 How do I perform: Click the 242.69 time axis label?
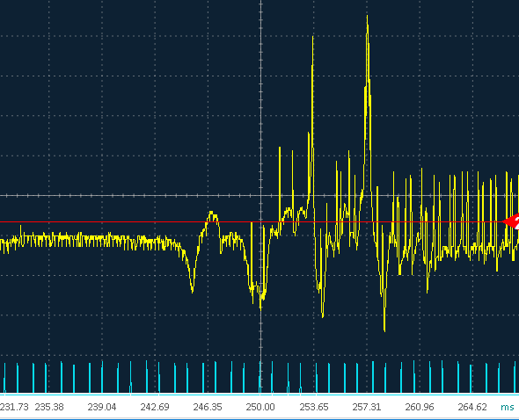pyautogui.click(x=155, y=407)
